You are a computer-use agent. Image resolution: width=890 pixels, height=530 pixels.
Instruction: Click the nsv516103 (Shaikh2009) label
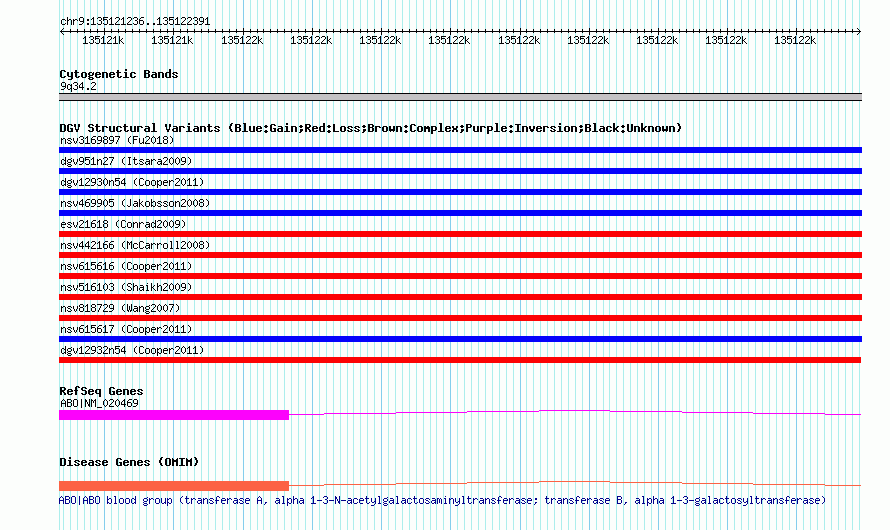126,287
